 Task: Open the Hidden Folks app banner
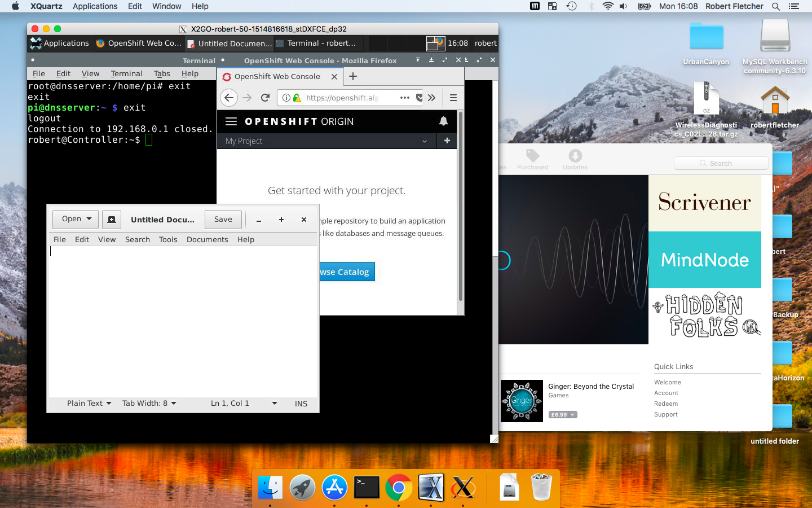coord(705,316)
